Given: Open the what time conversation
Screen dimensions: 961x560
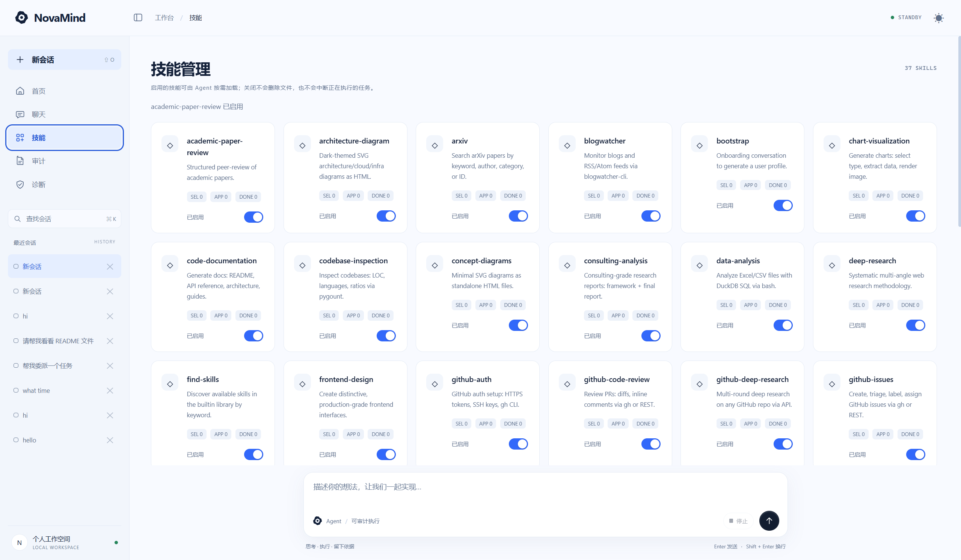Looking at the screenshot, I should 36,391.
